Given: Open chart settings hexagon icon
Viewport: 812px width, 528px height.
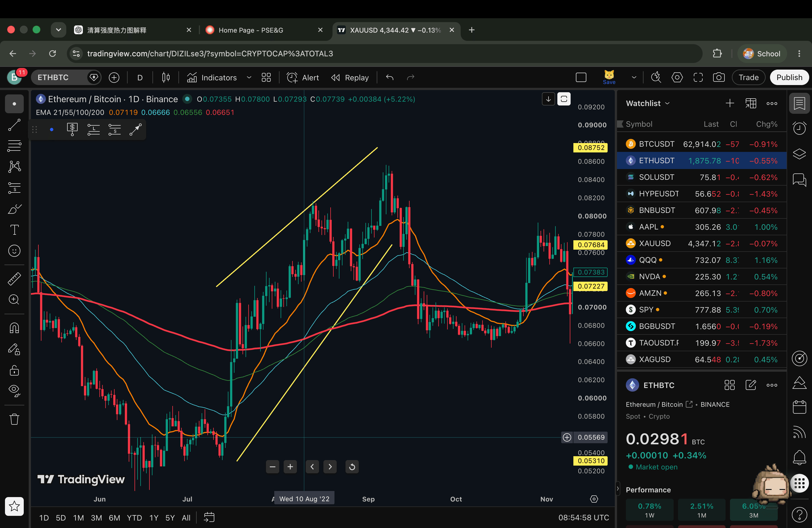Looking at the screenshot, I should [677, 77].
